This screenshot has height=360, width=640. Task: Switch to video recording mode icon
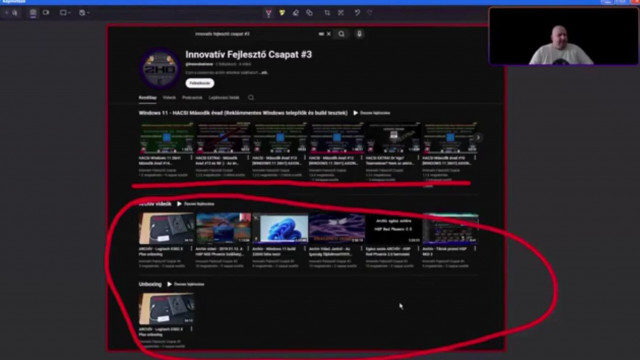point(46,13)
